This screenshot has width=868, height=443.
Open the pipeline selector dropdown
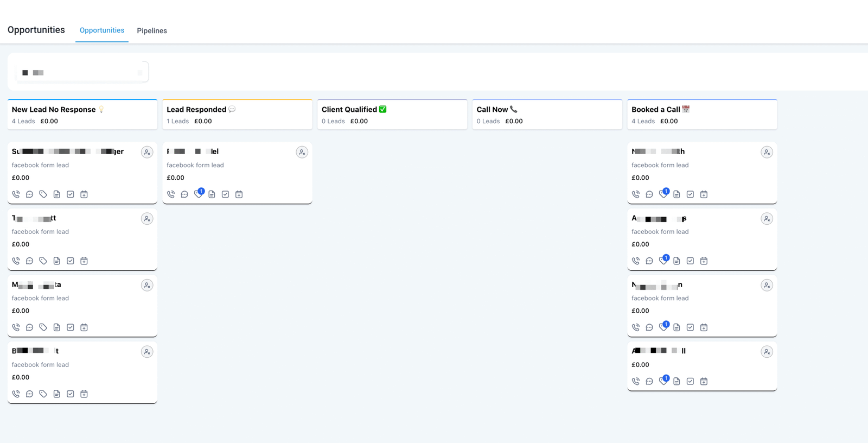point(81,72)
